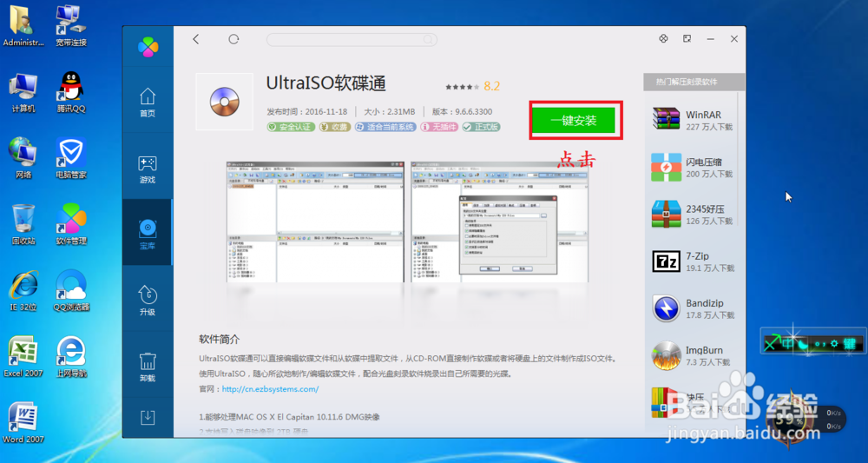This screenshot has width=868, height=463.
Task: Click the mini-mode window icon in title bar
Action: coord(687,39)
